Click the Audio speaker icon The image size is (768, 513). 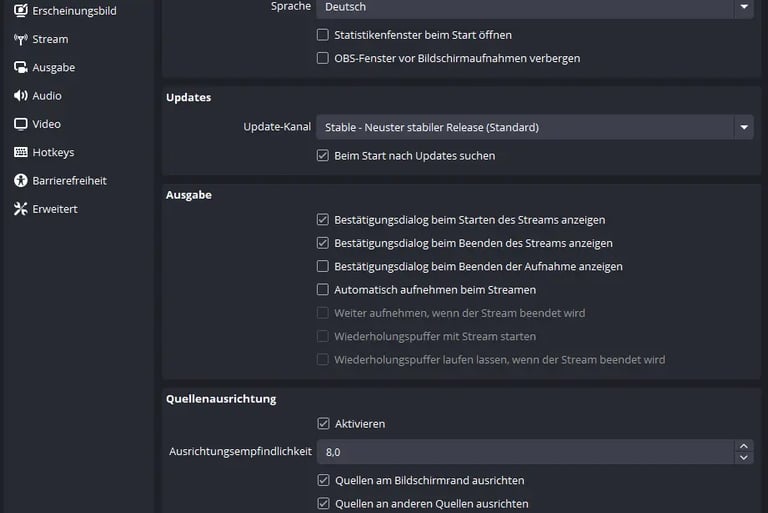click(21, 96)
